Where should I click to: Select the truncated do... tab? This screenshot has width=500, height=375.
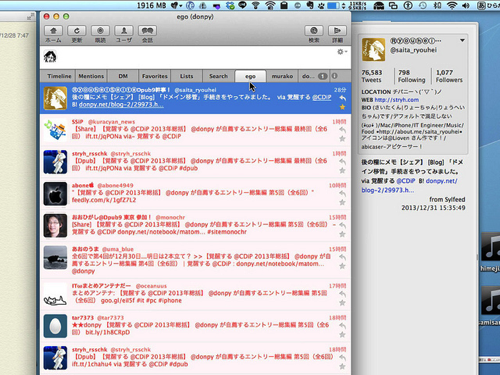point(314,76)
